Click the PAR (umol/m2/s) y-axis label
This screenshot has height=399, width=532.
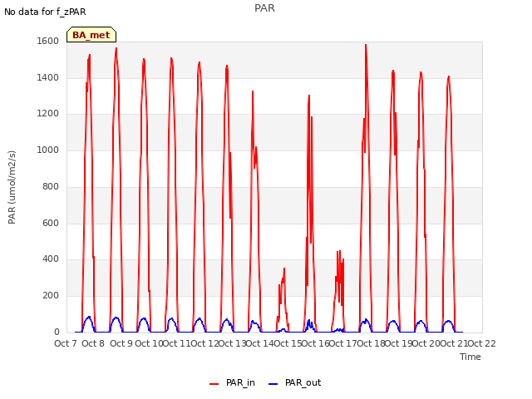pos(12,187)
